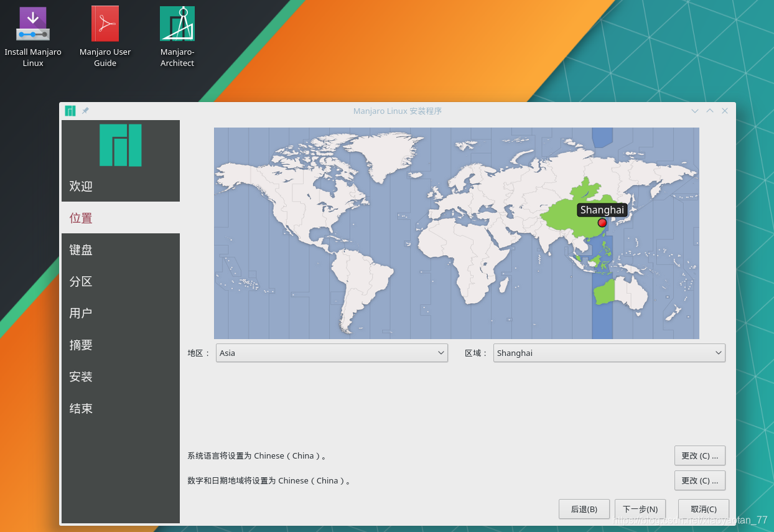Maximize the installer window
Viewport: 774px width, 532px height.
[x=710, y=111]
